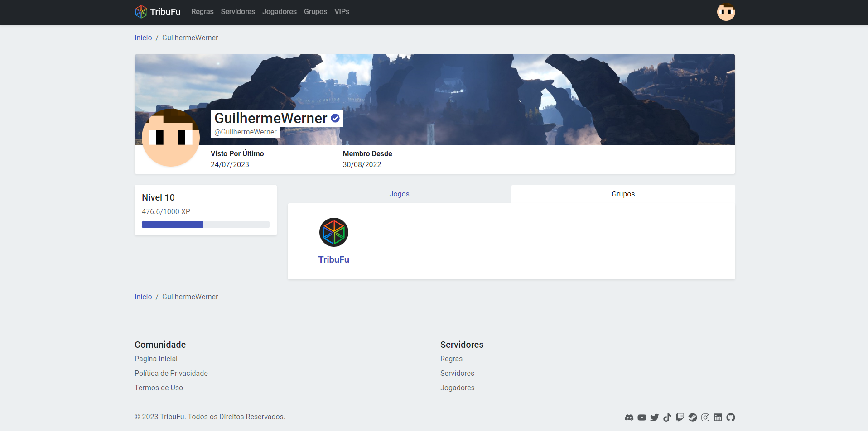Click the verified badge next to GuilhermeWerner
Image resolution: width=868 pixels, height=431 pixels.
point(335,118)
